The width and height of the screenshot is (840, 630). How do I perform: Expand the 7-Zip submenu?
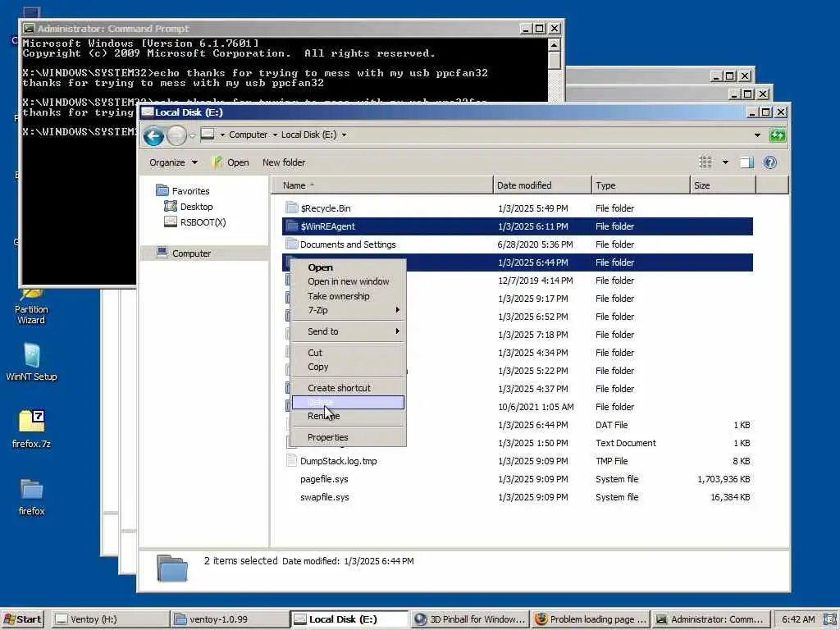[348, 310]
